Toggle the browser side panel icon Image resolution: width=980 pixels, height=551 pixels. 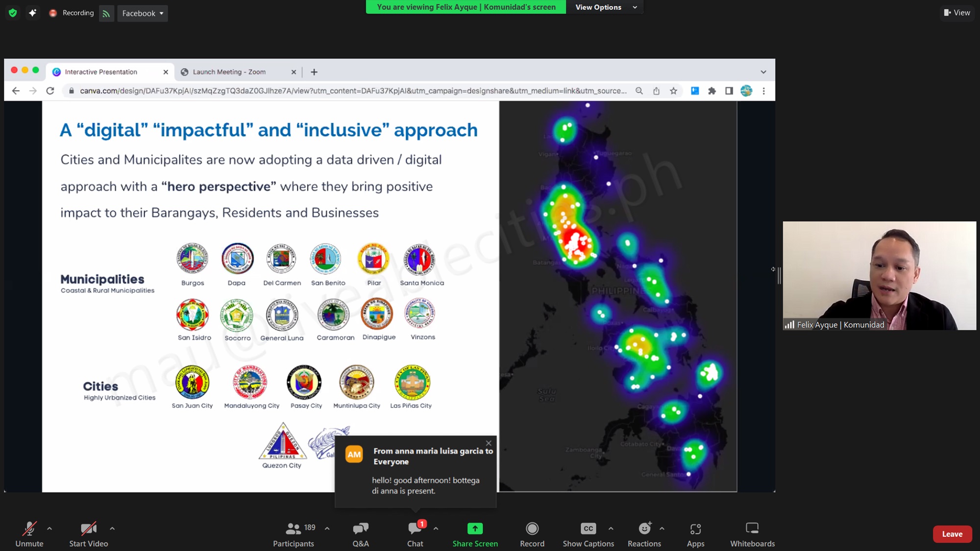point(729,91)
